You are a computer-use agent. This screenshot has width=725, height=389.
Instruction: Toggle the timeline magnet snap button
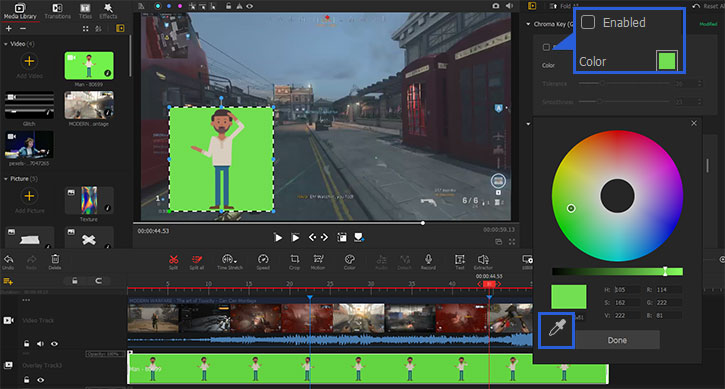tap(98, 281)
